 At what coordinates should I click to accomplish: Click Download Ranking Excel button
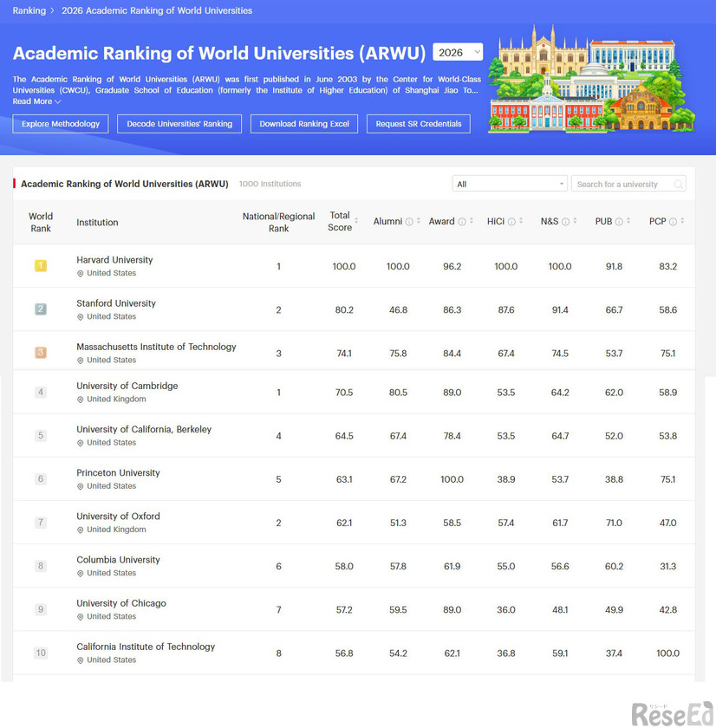coord(304,123)
